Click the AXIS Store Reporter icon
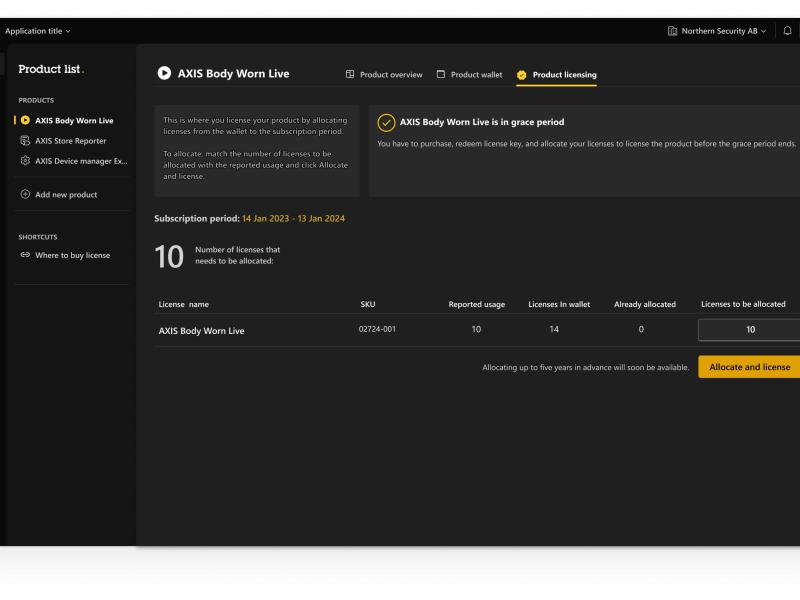 pos(25,141)
